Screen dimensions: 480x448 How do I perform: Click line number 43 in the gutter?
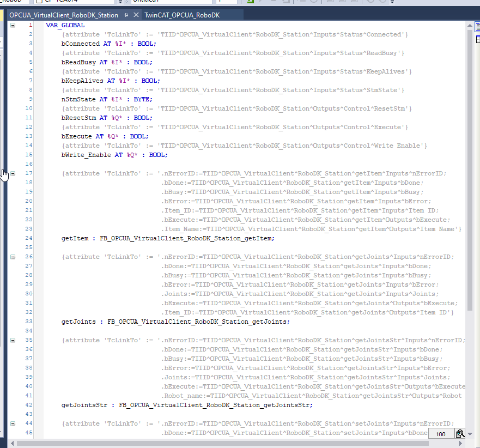tap(29, 414)
